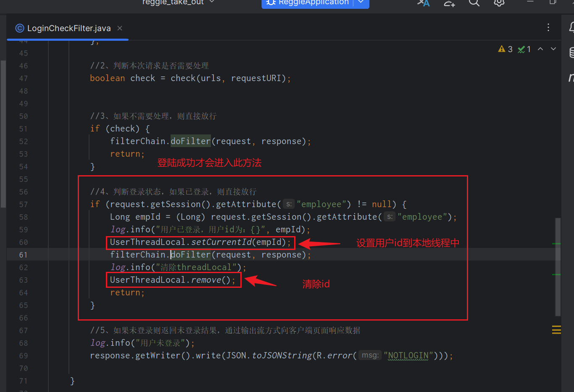This screenshot has height=392, width=574.
Task: Click the '//5' comment on line 67
Action: [225, 330]
